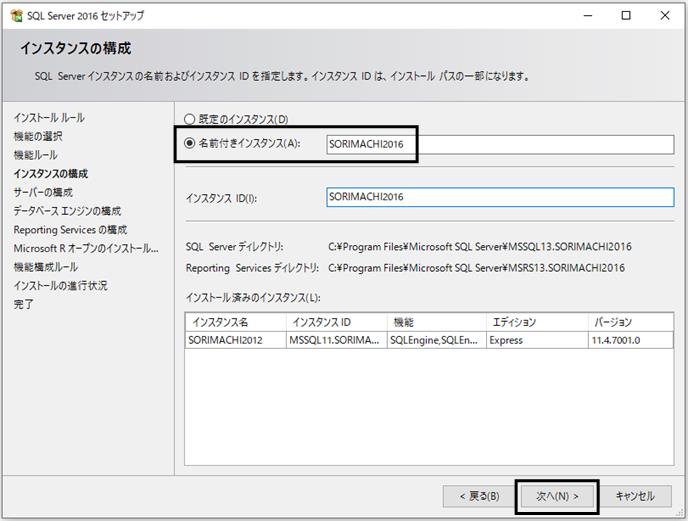Viewport: 688px width, 521px height.
Task: Maximize the SQL Server 2016 setup window
Action: [x=626, y=16]
